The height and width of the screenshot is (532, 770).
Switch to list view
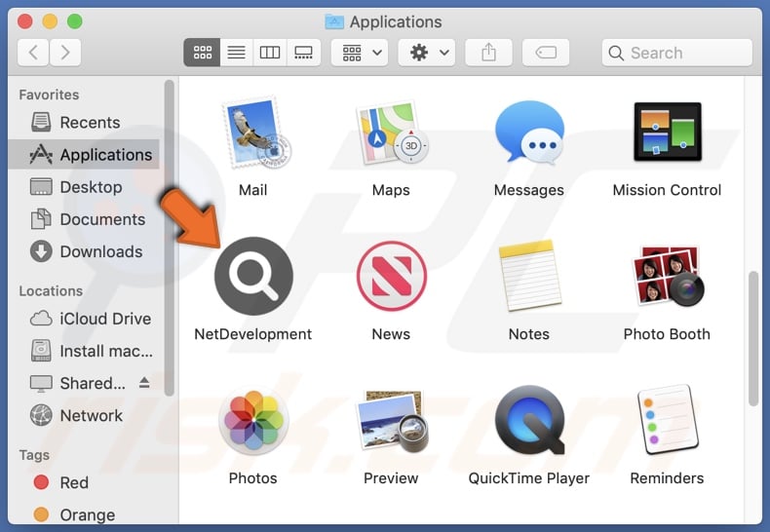click(x=236, y=52)
